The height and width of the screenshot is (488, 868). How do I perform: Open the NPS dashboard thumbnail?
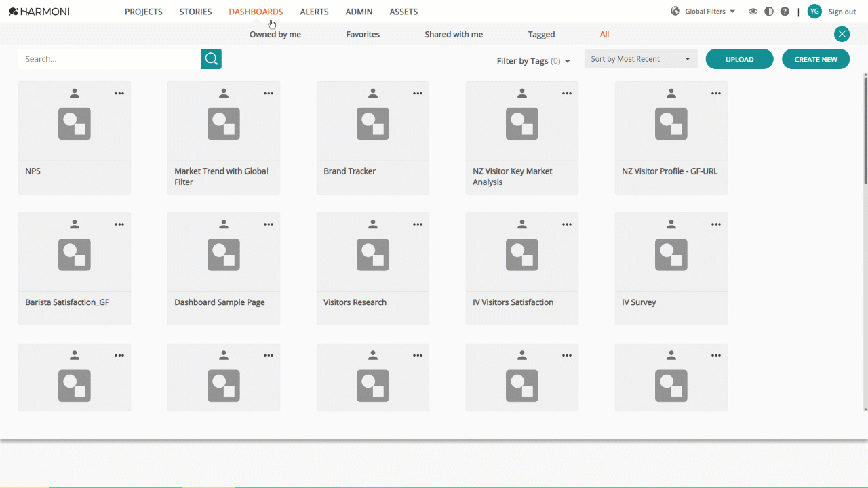pyautogui.click(x=75, y=124)
